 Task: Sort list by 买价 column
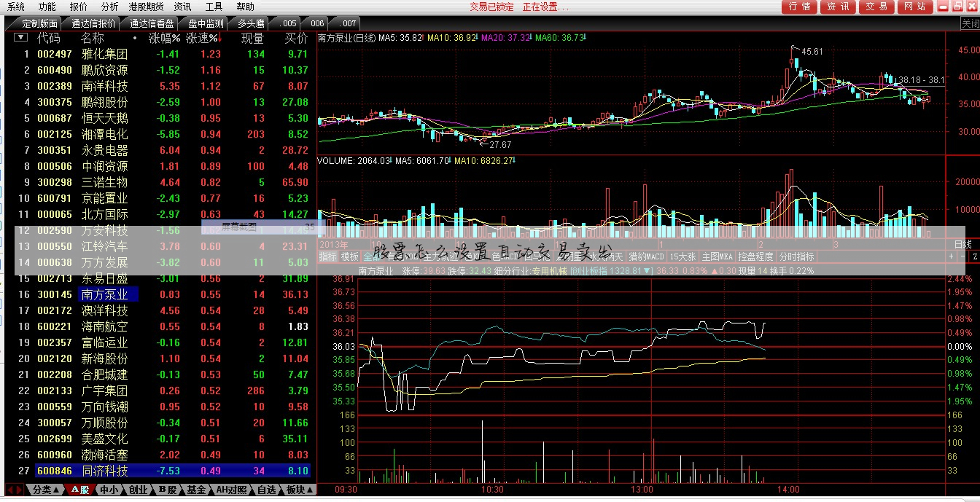coord(295,38)
